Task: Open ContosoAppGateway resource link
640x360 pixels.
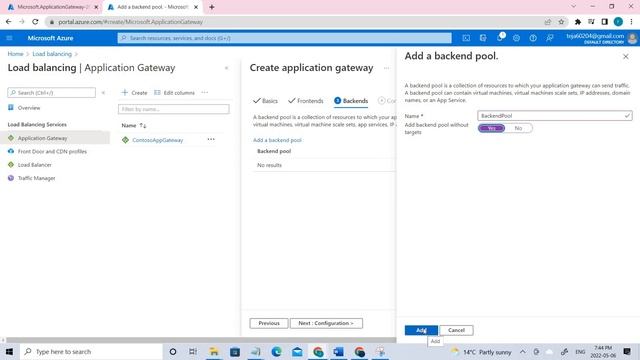Action: click(158, 140)
